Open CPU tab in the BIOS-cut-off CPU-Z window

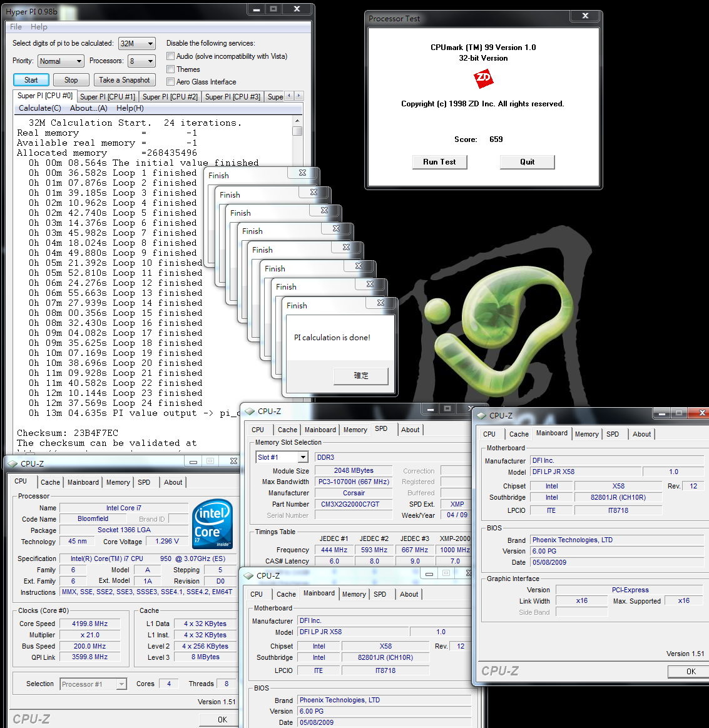pyautogui.click(x=257, y=594)
